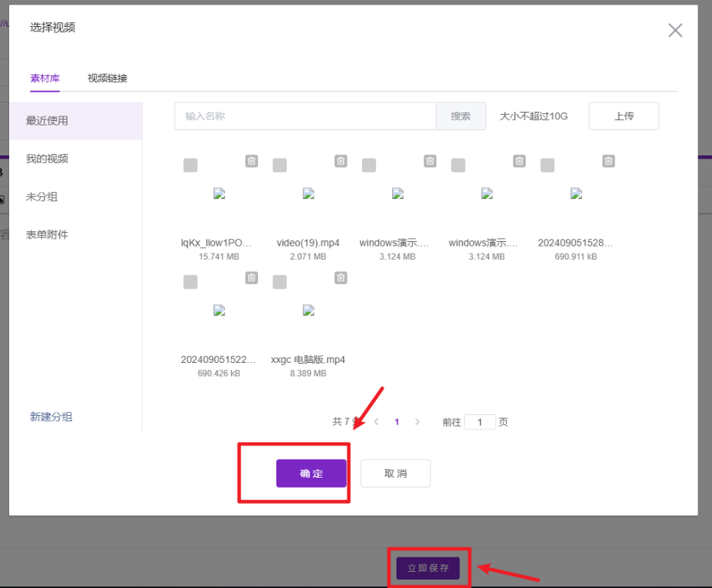Open thumbnail of lqKx_llow1PO video

[219, 194]
